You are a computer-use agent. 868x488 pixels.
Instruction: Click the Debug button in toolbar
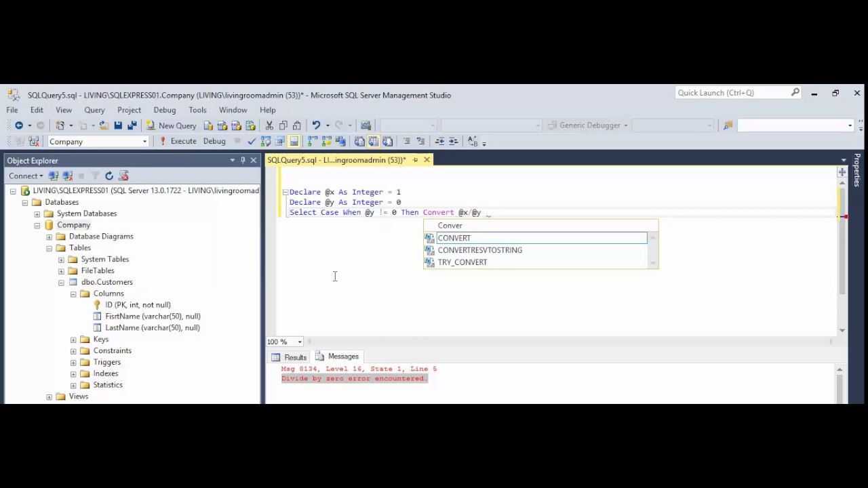click(x=214, y=141)
